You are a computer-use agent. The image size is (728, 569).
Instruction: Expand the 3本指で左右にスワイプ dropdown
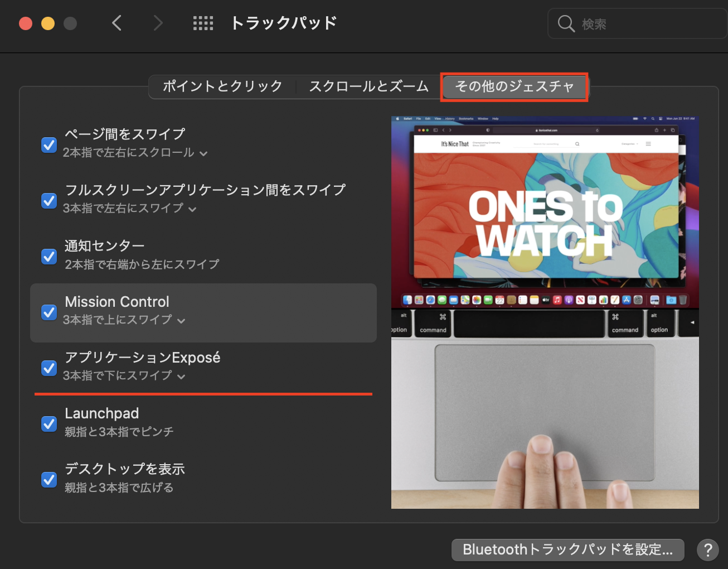click(x=129, y=209)
